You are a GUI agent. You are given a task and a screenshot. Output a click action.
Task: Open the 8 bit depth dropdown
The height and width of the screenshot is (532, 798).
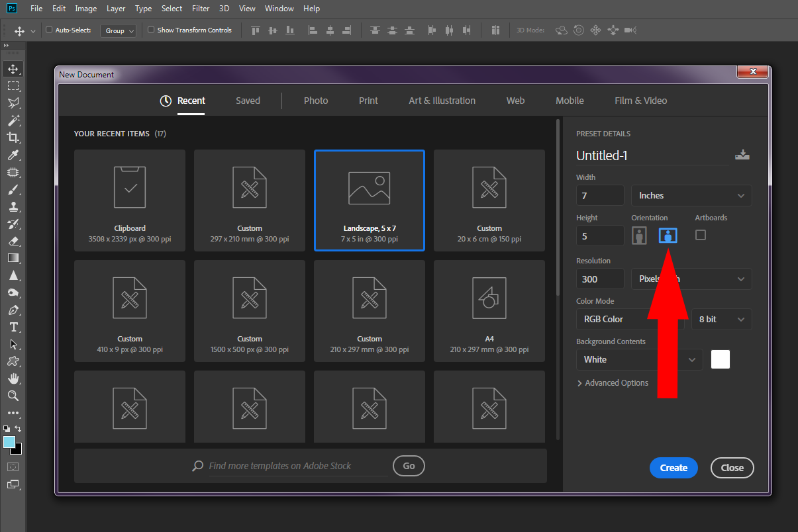coord(722,319)
